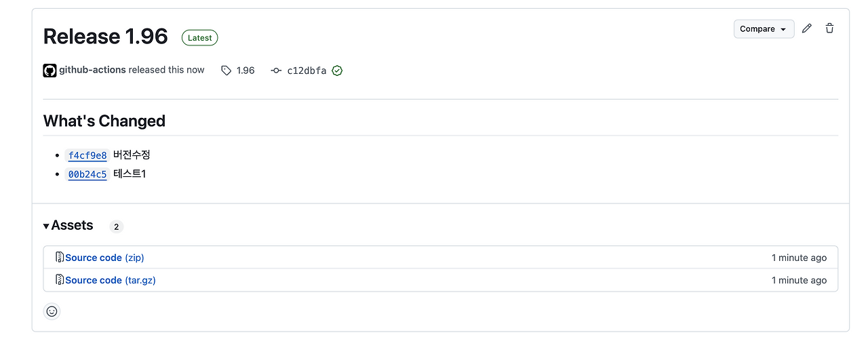Click the zip file icon next to Source code (zip)
This screenshot has width=868, height=341.
pyautogui.click(x=60, y=258)
